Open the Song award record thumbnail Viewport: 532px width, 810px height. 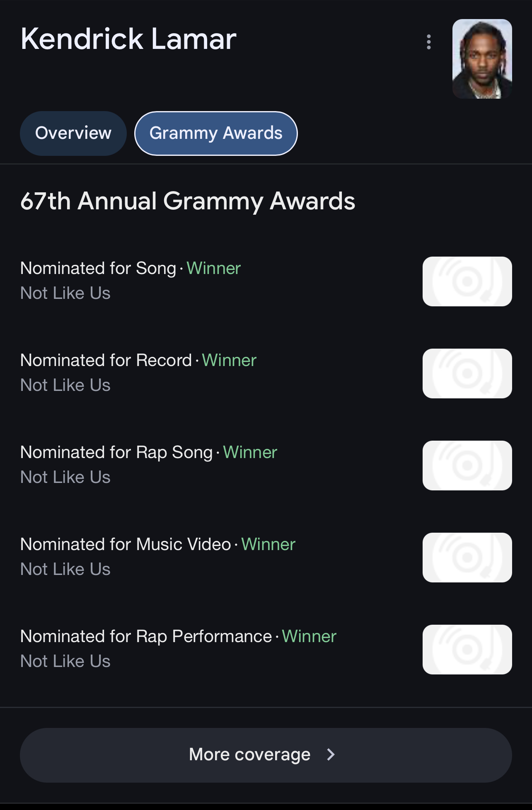(x=467, y=281)
